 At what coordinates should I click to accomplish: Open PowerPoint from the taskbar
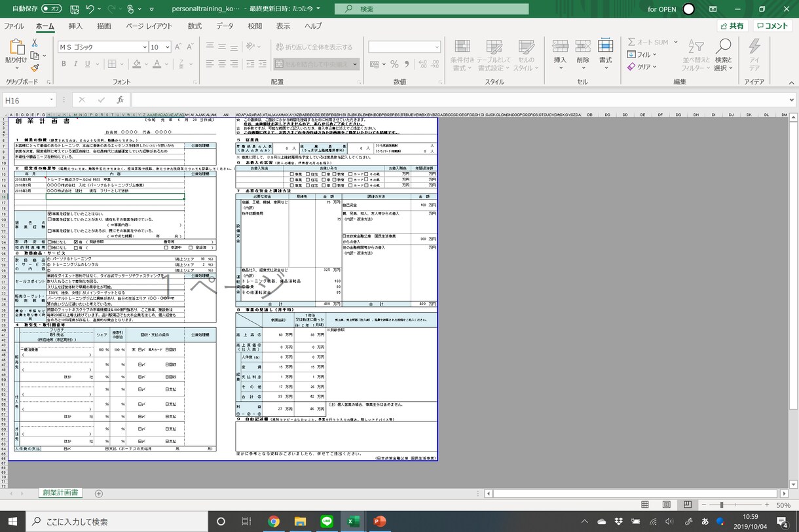(x=379, y=522)
